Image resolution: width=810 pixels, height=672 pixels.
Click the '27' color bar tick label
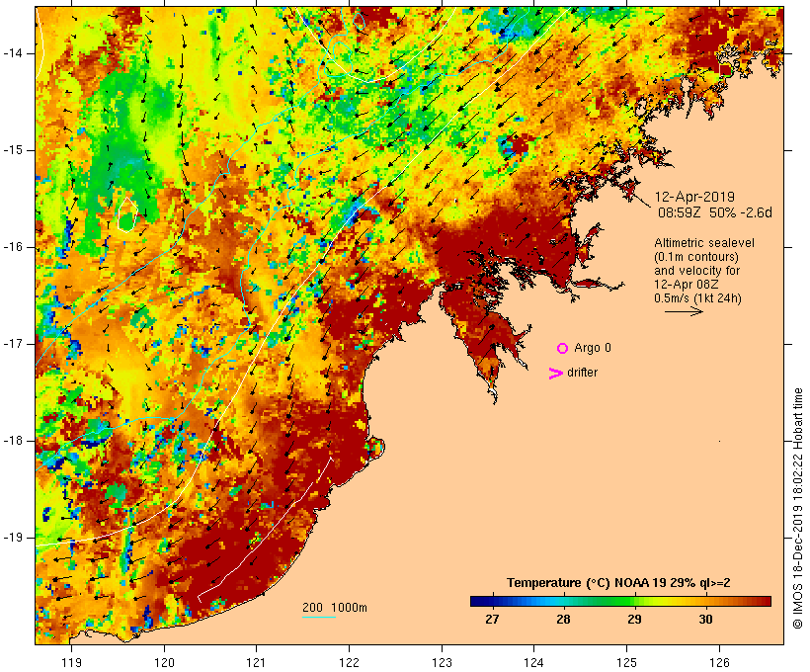(x=492, y=620)
